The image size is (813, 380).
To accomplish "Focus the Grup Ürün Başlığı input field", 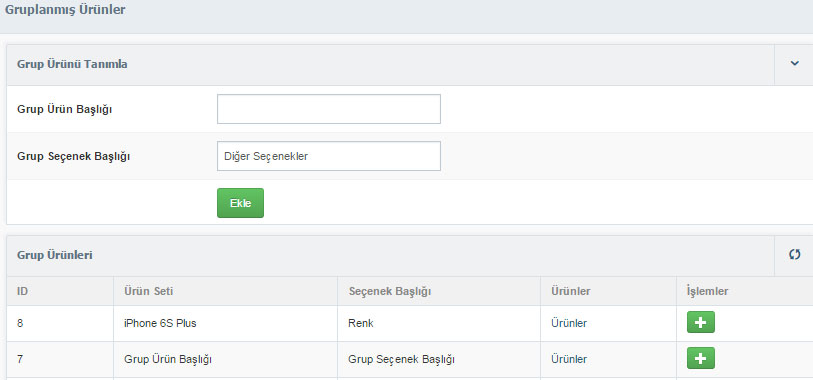I will pyautogui.click(x=329, y=109).
